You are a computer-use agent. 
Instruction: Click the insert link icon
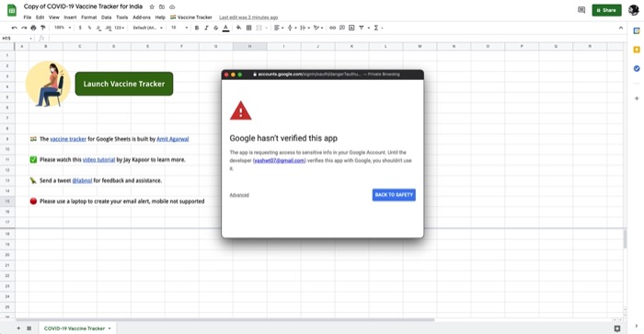[x=332, y=28]
